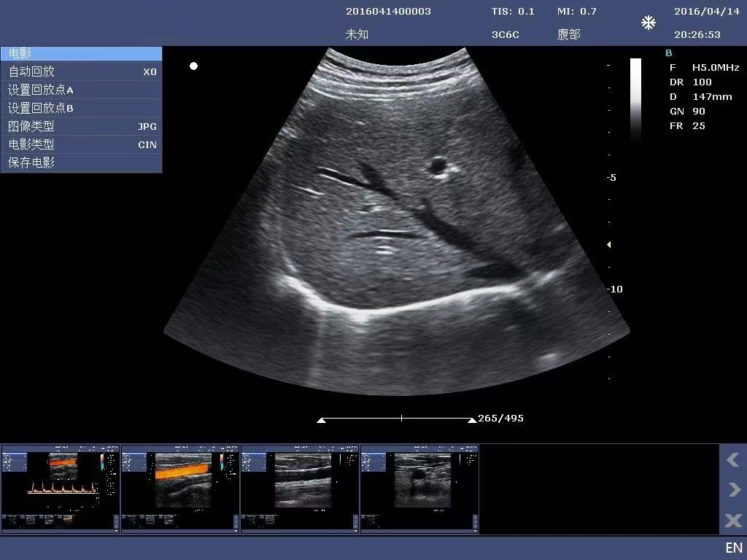The width and height of the screenshot is (747, 560).
Task: Click the previous chevron next to thumbnails
Action: coord(732,459)
